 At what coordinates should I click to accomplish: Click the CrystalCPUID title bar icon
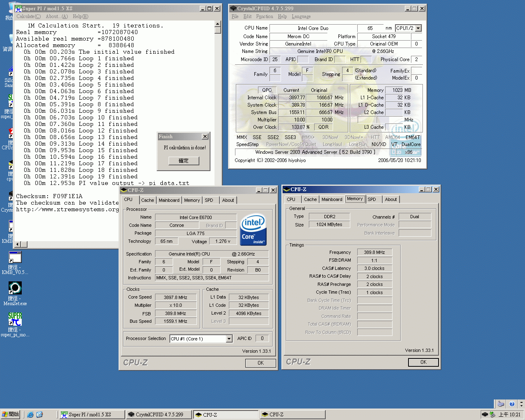coord(233,8)
